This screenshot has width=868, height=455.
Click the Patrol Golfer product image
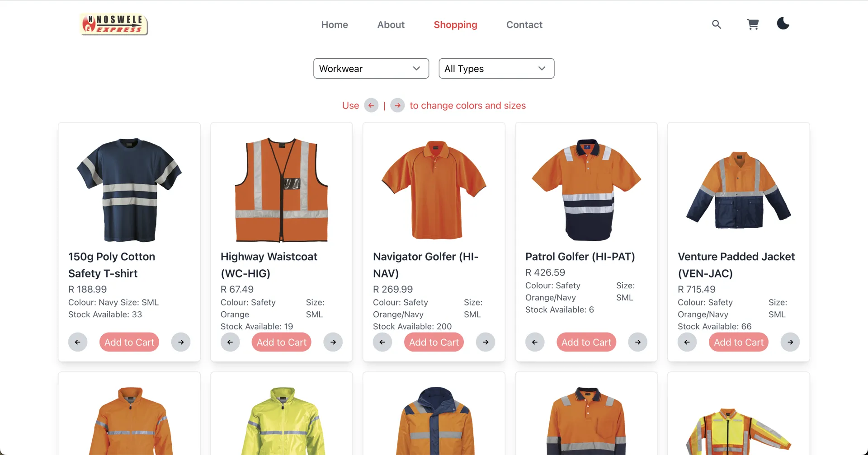click(586, 190)
